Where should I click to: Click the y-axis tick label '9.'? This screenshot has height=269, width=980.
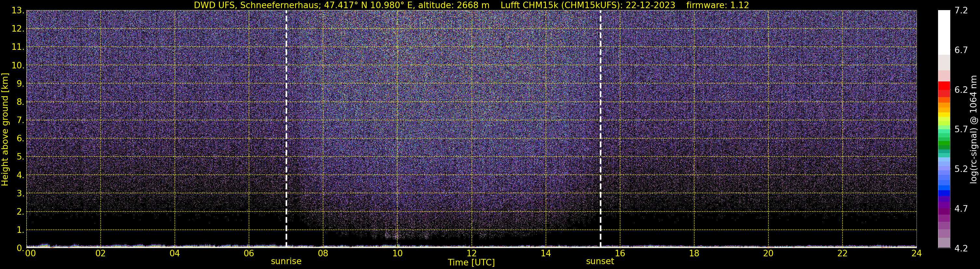20,84
